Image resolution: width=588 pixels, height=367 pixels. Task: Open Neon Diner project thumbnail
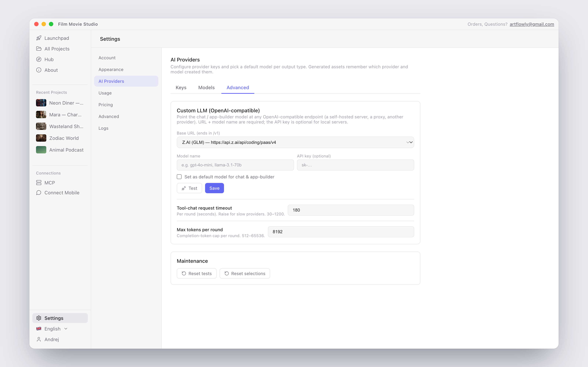tap(41, 103)
